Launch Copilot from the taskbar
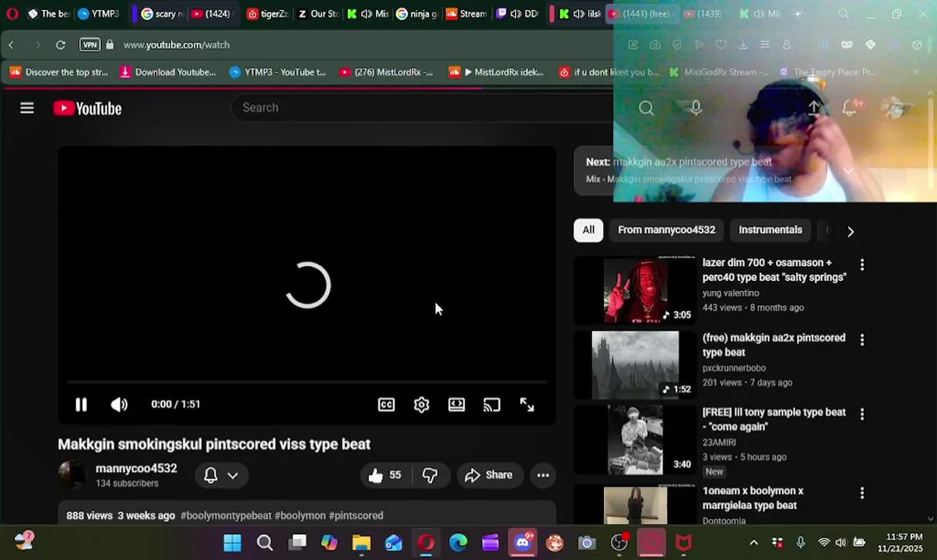 [329, 543]
